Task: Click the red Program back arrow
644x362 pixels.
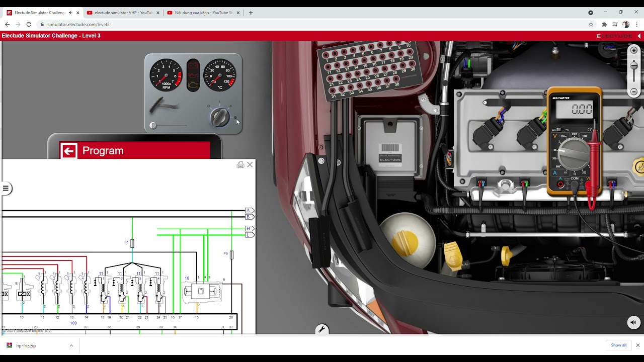Action: coord(69,151)
